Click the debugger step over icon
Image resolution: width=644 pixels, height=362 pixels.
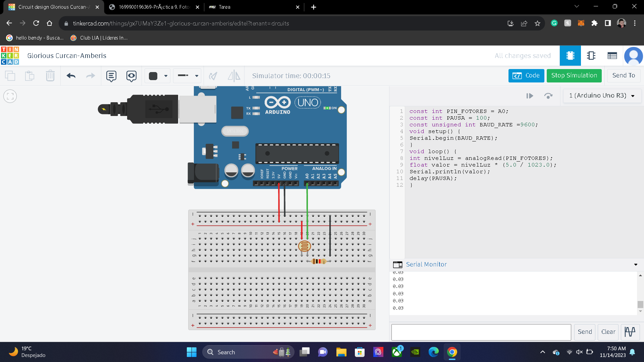548,96
